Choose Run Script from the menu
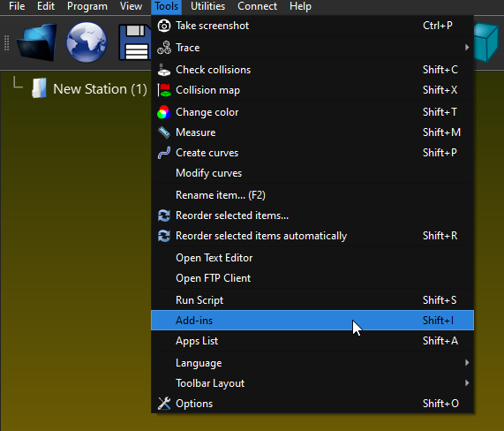 [312, 300]
